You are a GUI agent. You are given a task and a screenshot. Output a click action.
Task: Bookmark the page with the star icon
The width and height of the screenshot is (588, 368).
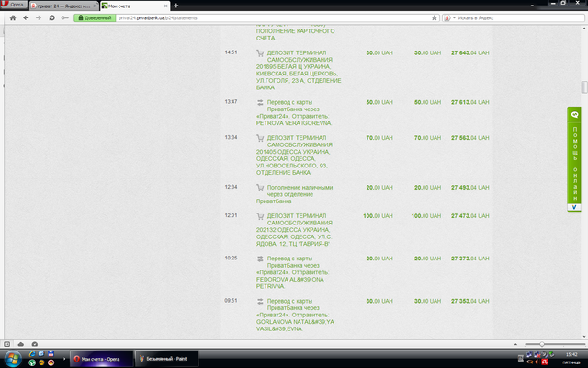(x=435, y=17)
